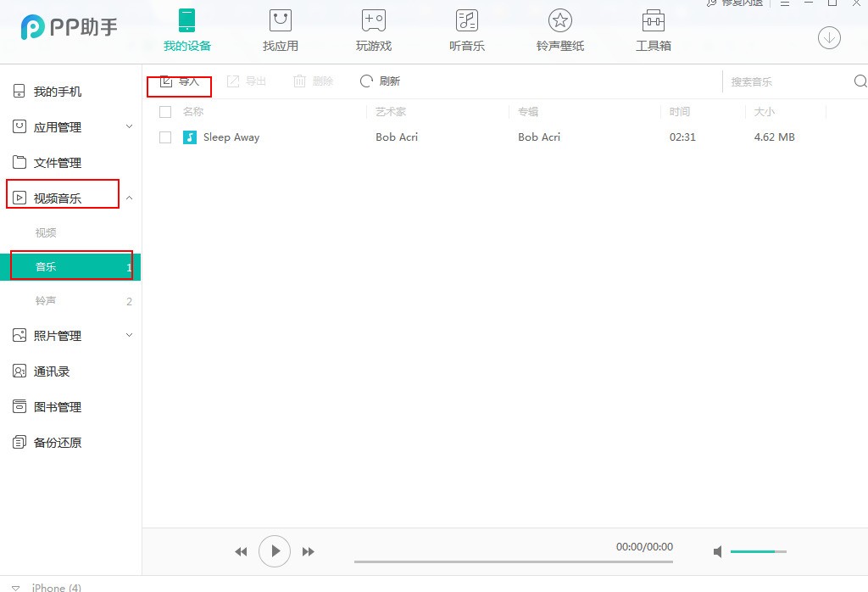868x592 pixels.
Task: Mute the playback volume
Action: point(717,551)
